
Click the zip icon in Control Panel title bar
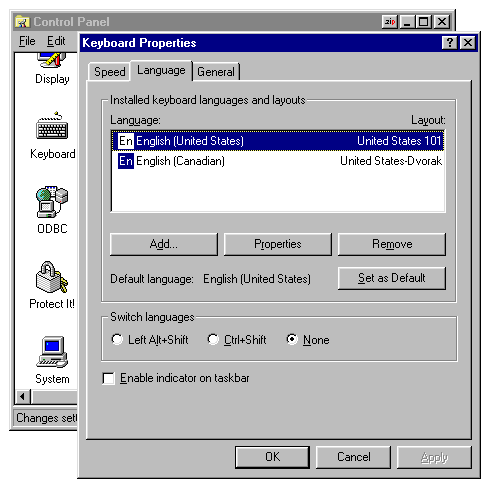(x=390, y=22)
